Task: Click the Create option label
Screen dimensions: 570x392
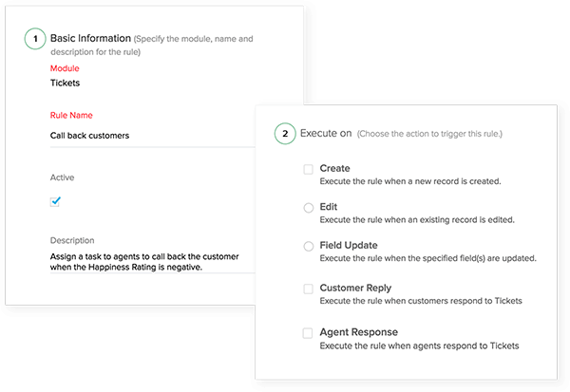Action: tap(335, 168)
